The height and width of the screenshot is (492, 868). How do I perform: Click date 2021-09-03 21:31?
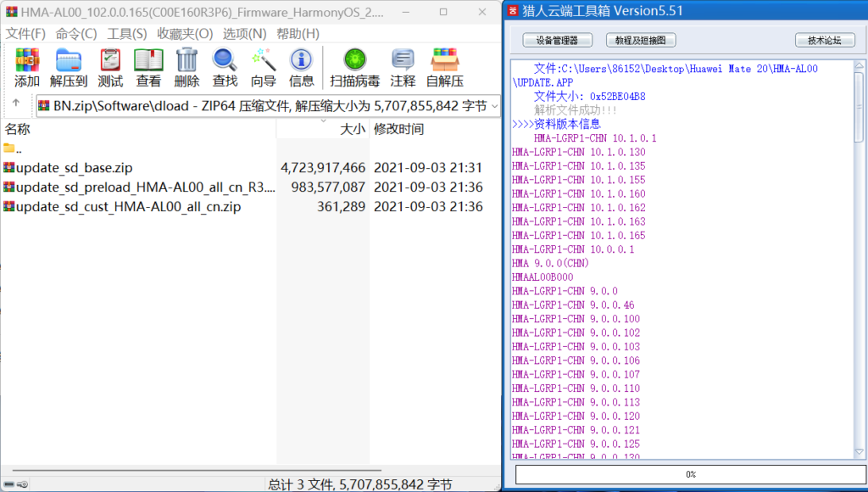click(428, 168)
